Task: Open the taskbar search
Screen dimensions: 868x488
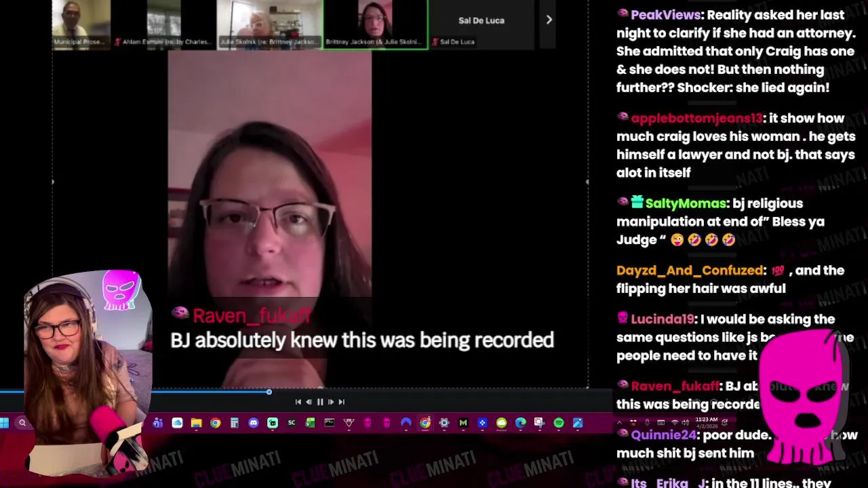Action: (22, 423)
